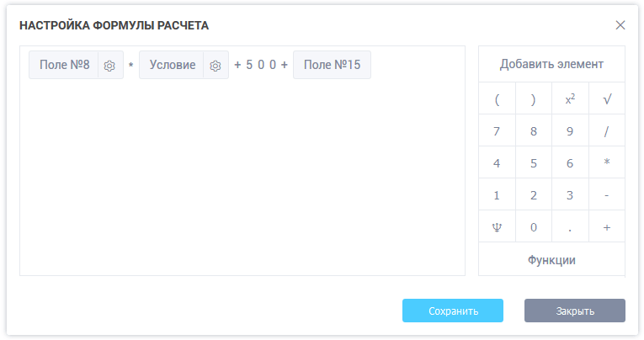Insert the multiplication asterisk operator
Image resolution: width=644 pixels, height=340 pixels.
(607, 163)
